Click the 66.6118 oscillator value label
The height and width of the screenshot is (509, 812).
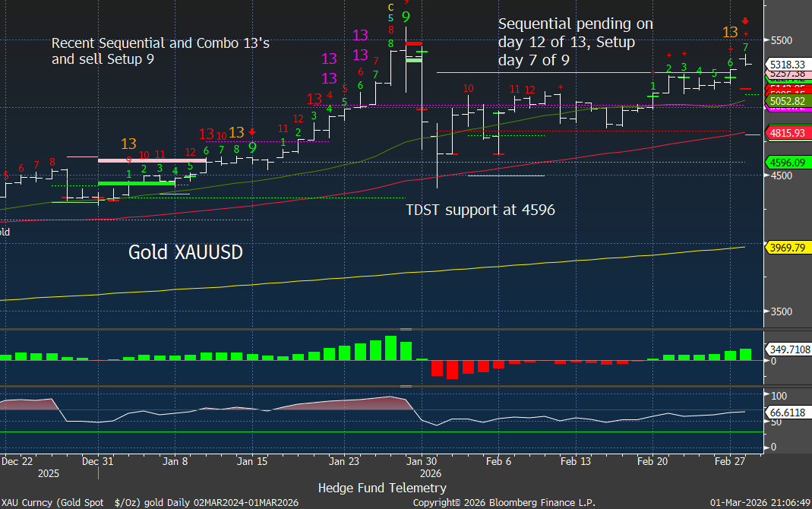(786, 411)
